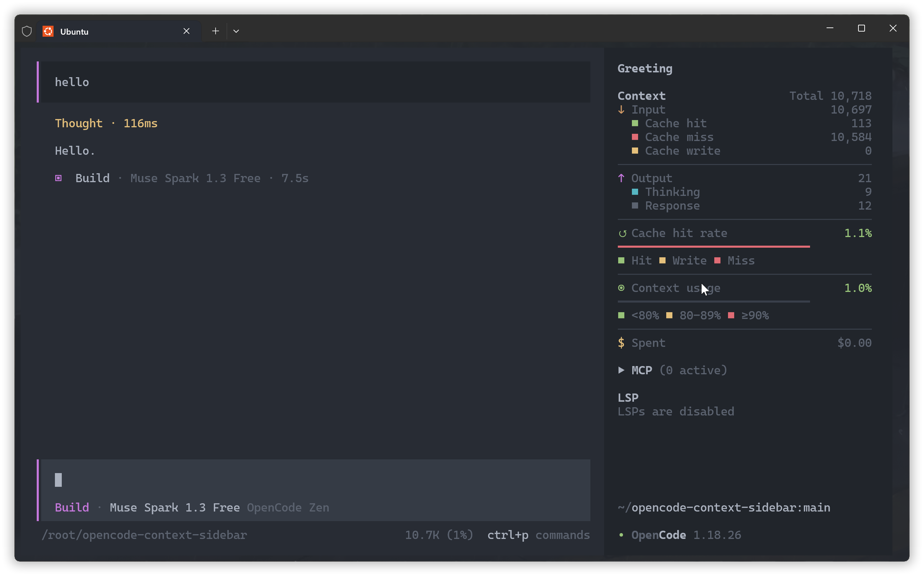Image resolution: width=924 pixels, height=576 pixels.
Task: Select the Ubuntu tab
Action: [119, 31]
